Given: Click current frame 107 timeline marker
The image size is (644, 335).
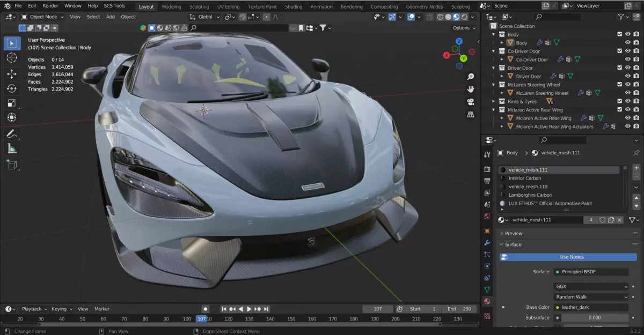Looking at the screenshot, I should click(x=201, y=319).
